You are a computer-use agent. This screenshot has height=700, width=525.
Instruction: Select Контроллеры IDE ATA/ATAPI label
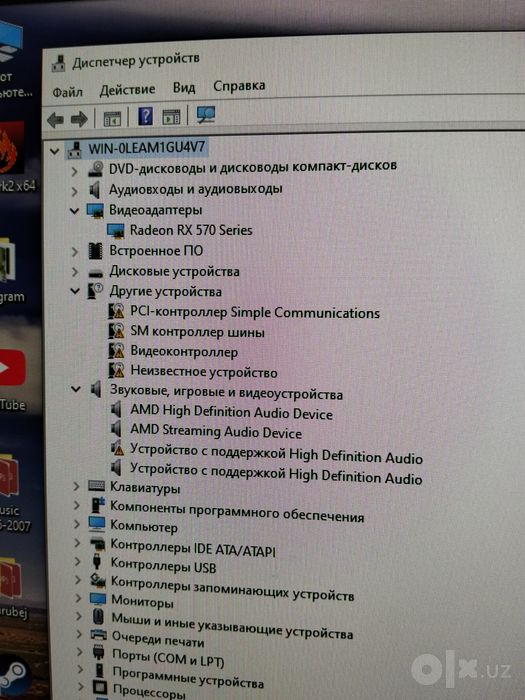[193, 548]
